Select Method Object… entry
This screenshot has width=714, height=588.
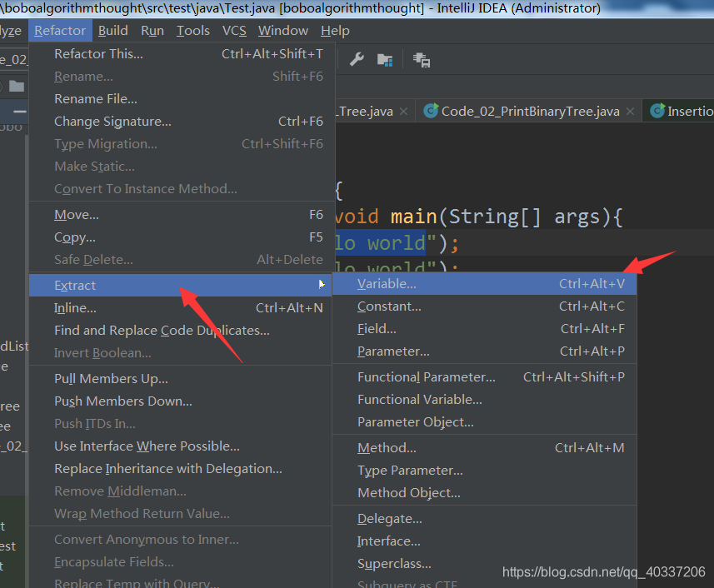point(485,493)
